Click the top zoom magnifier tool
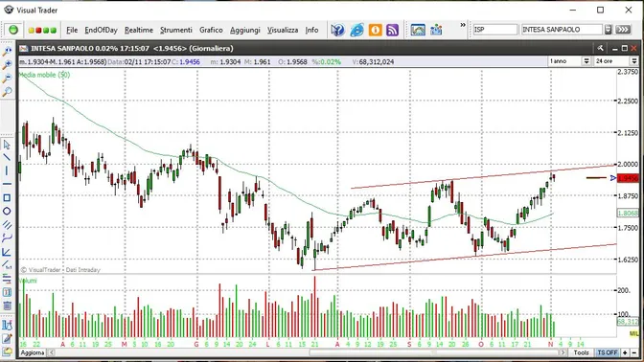 point(7,52)
